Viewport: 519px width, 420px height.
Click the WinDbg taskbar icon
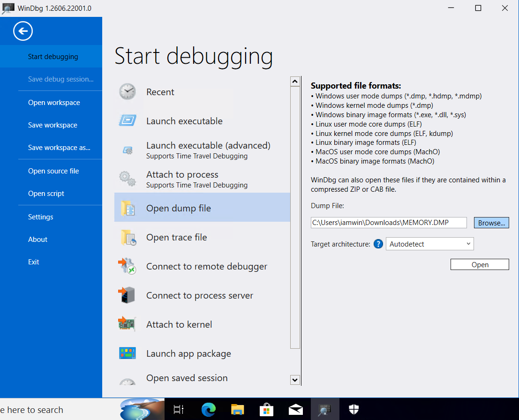coord(325,410)
